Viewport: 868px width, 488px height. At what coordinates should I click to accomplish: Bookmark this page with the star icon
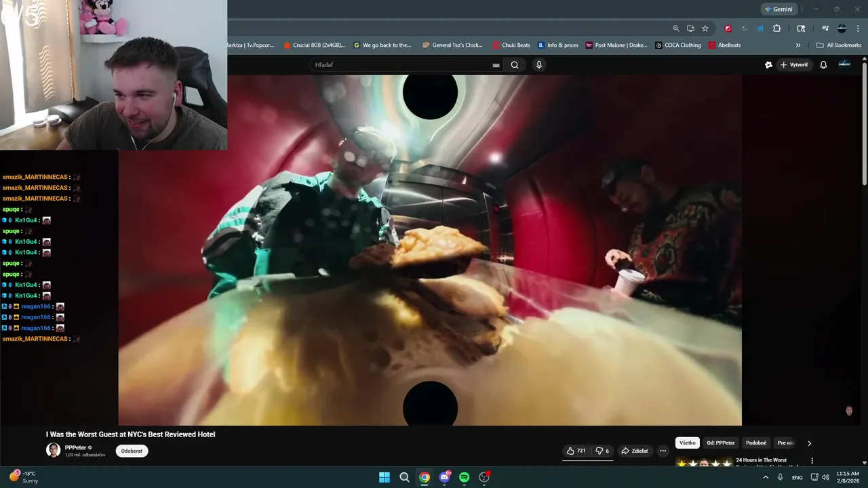coord(705,28)
